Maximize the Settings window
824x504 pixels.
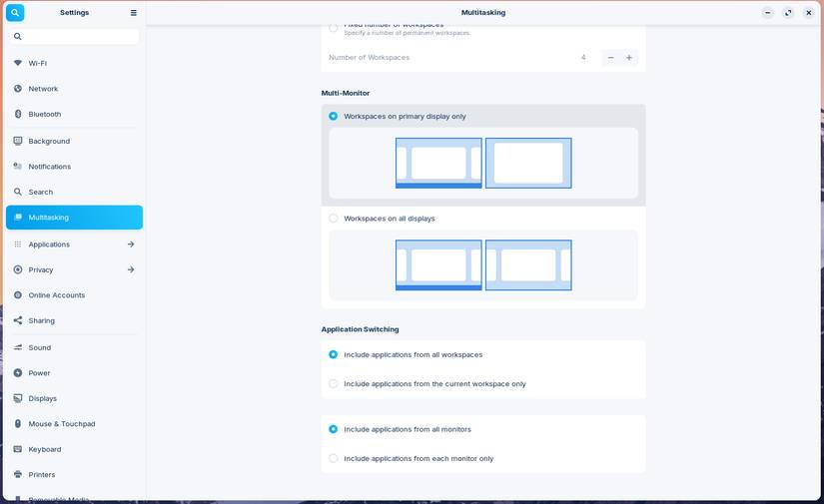tap(788, 13)
